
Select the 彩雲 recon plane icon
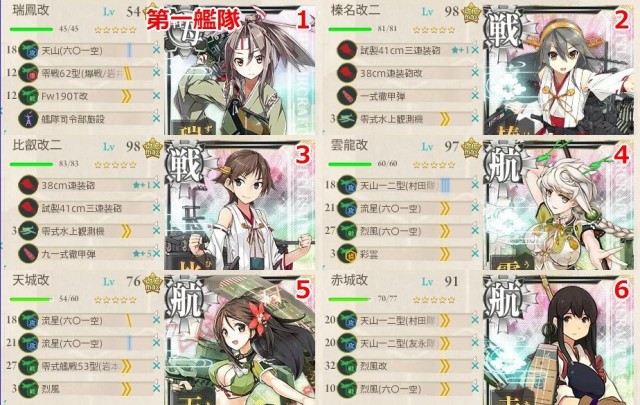pos(347,254)
